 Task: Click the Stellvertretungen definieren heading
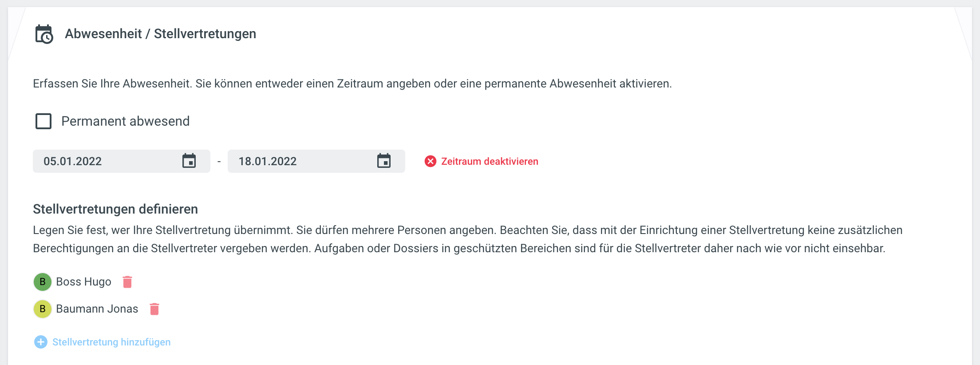(115, 209)
